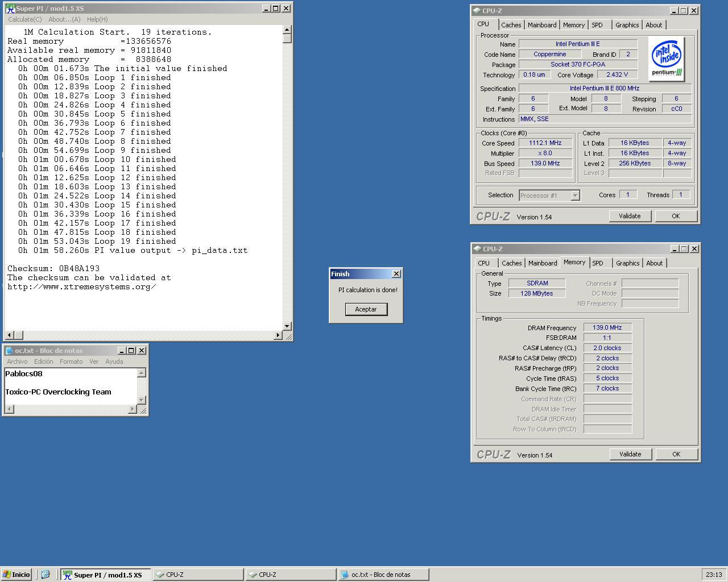Click the Coppermine code name field
The width and height of the screenshot is (728, 582).
coord(549,54)
